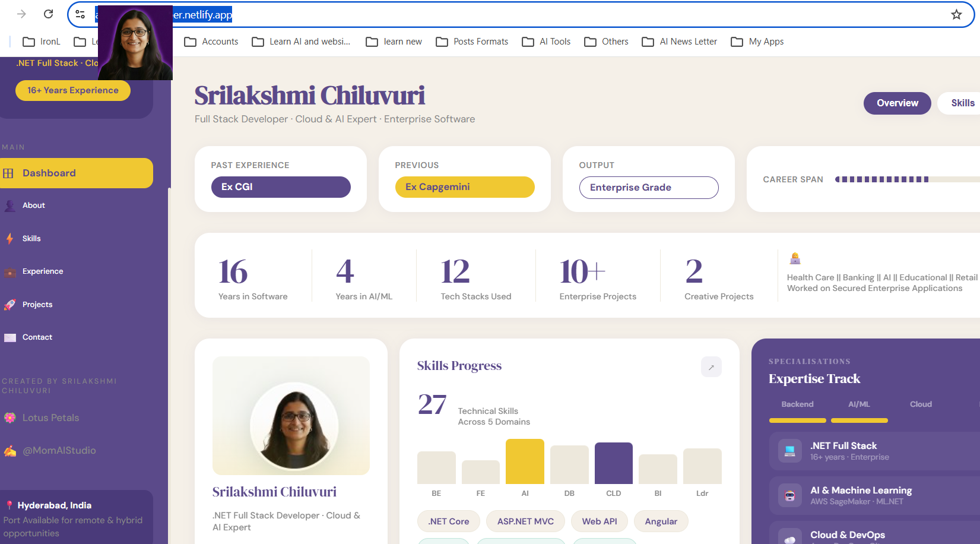Open Experience in the sidebar
This screenshot has width=980, height=544.
tap(43, 271)
